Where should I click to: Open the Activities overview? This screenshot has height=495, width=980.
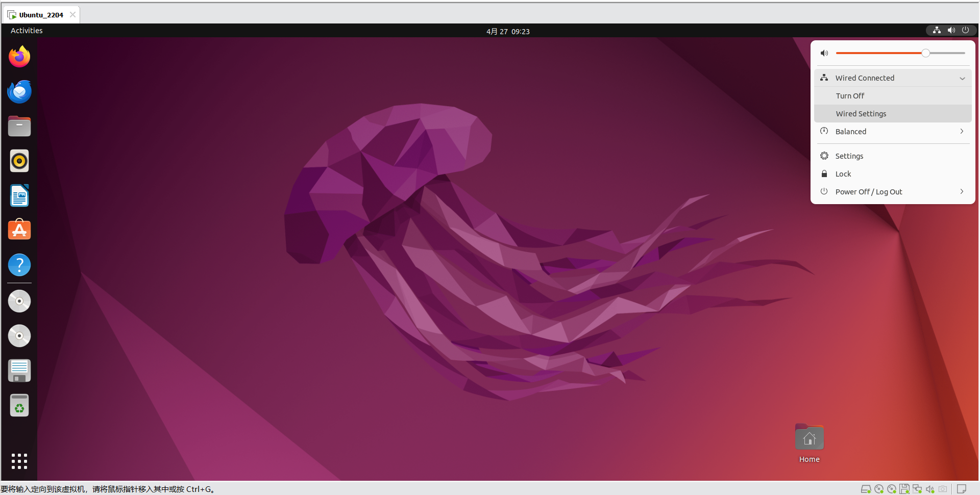tap(27, 31)
